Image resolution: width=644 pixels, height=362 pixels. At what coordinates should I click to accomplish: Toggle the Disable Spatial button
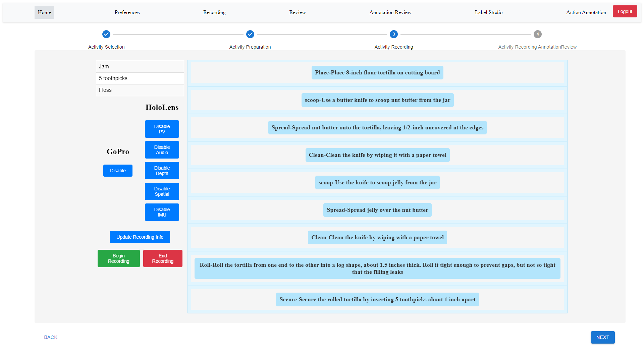point(162,191)
